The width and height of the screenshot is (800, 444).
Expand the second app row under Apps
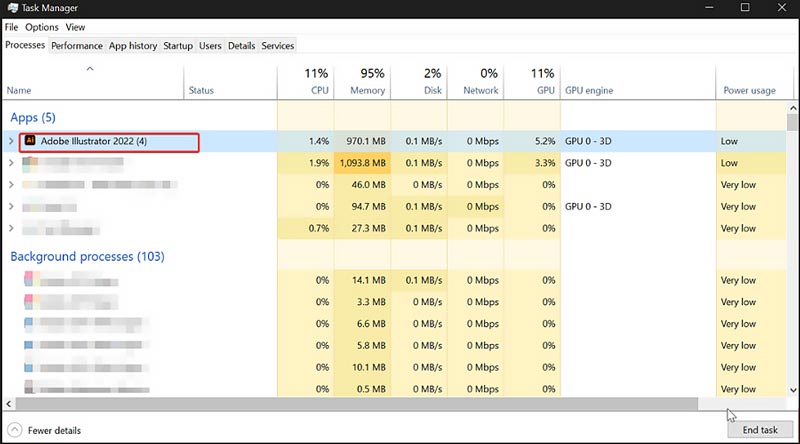tap(11, 163)
